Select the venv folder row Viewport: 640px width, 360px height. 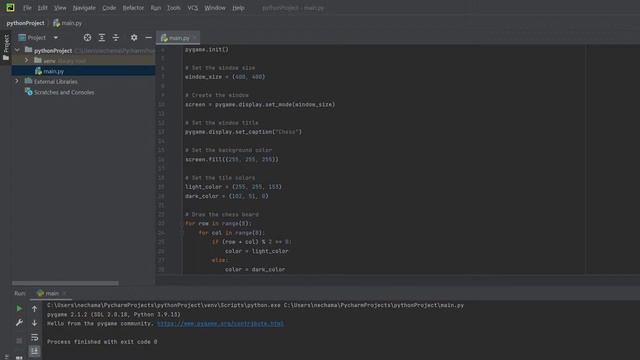coord(83,60)
